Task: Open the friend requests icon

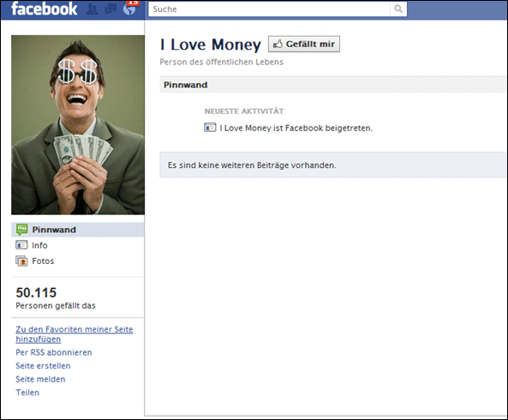Action: click(x=93, y=9)
